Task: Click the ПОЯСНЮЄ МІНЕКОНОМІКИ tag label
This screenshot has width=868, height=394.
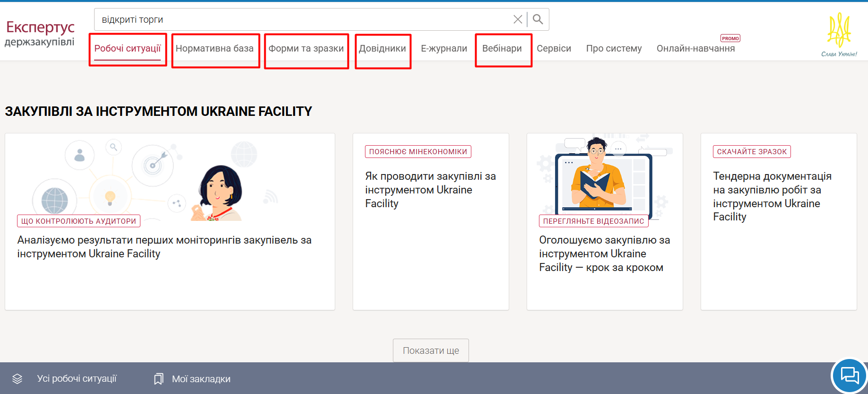Action: click(x=418, y=151)
